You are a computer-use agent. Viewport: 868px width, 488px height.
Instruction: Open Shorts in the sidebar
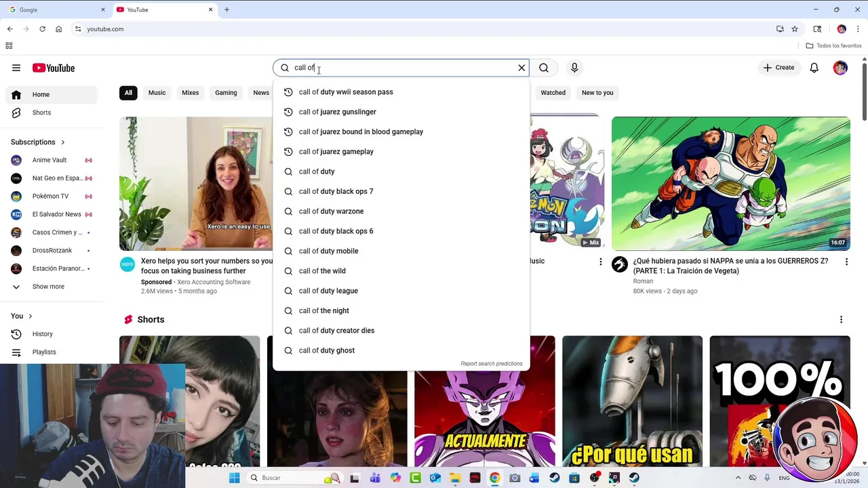[x=52, y=113]
